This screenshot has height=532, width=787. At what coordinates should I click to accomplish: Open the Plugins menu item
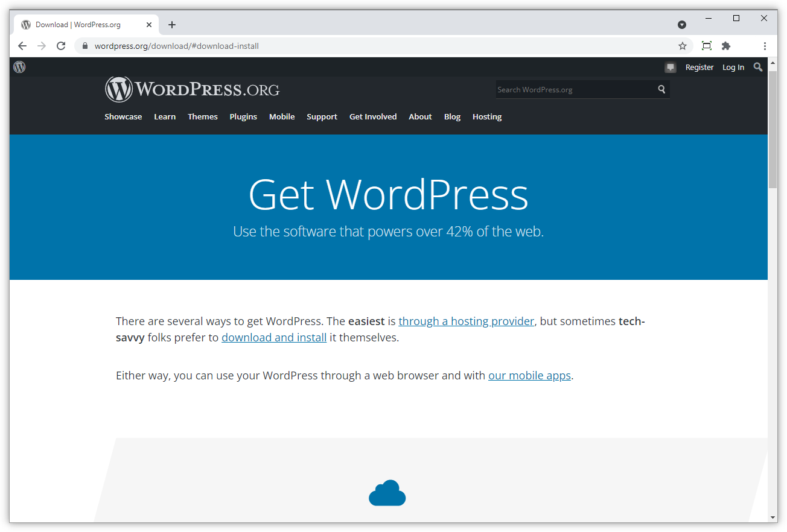[243, 116]
